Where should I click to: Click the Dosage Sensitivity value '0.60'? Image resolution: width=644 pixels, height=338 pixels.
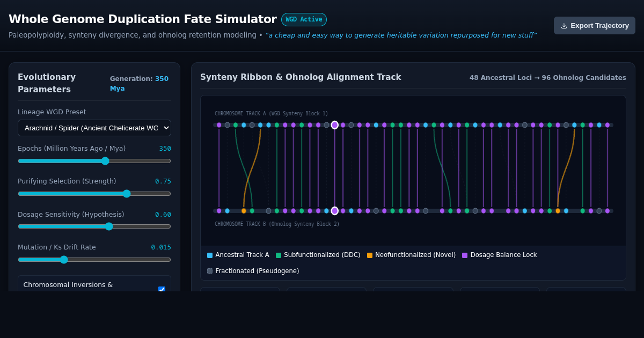[163, 215]
